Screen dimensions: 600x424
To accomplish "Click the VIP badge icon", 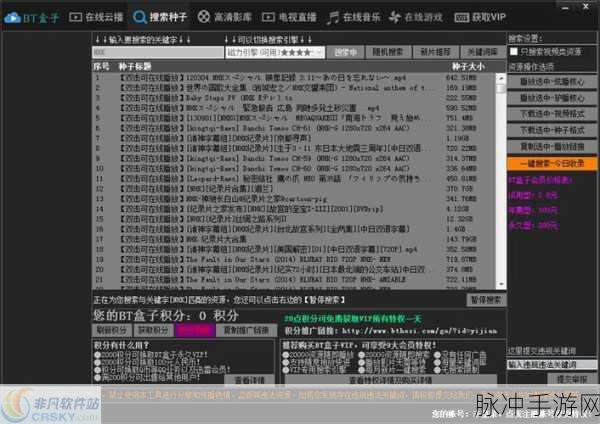I will click(461, 18).
